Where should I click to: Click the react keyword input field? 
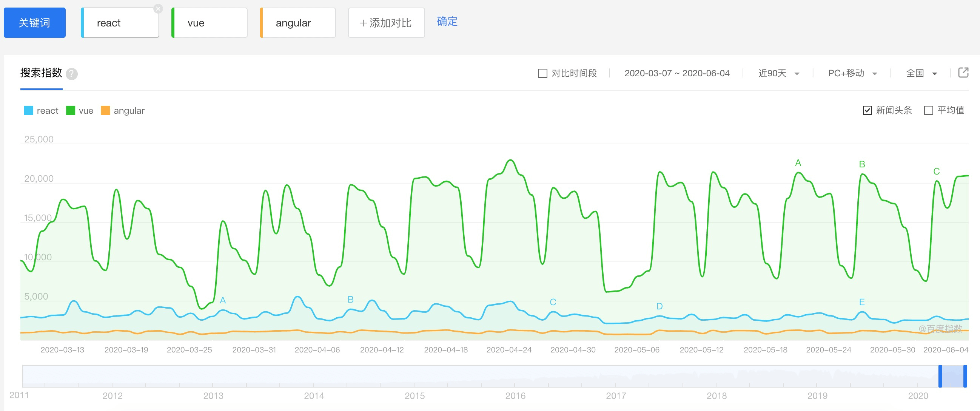(x=120, y=23)
